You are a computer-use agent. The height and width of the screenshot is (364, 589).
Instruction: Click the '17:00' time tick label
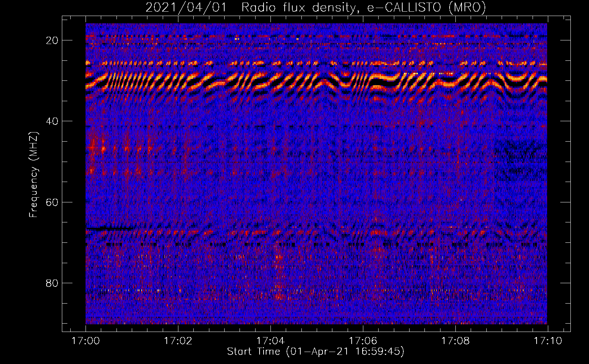(x=86, y=341)
